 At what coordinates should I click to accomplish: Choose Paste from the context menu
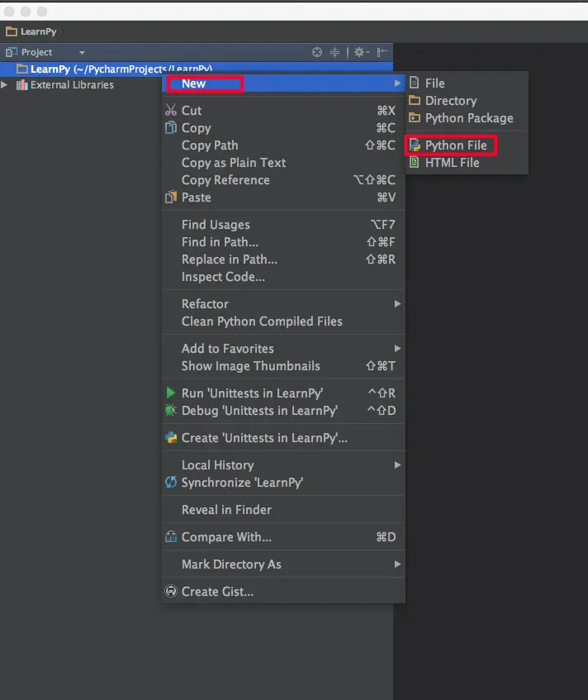(283, 198)
